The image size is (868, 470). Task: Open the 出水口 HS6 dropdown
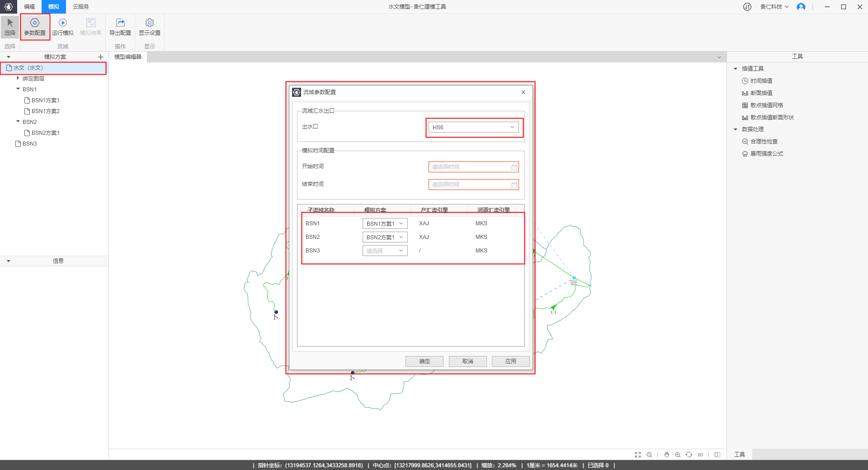coord(473,128)
